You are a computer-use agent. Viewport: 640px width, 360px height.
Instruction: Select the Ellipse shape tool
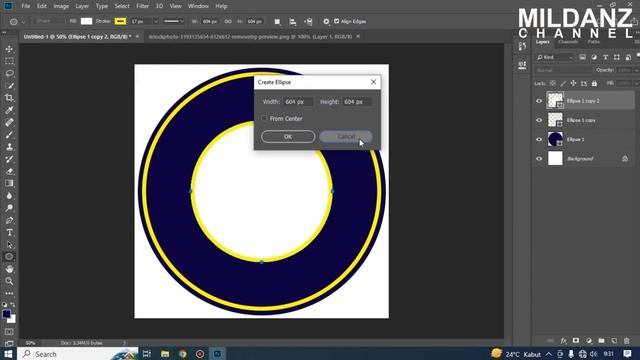pos(9,257)
